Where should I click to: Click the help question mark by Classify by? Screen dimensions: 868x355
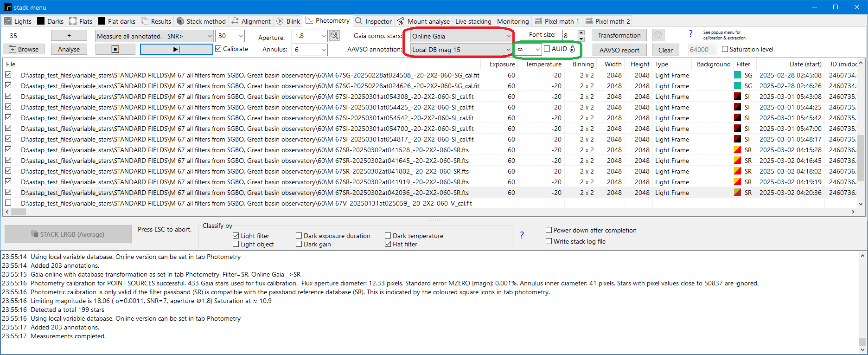click(522, 235)
